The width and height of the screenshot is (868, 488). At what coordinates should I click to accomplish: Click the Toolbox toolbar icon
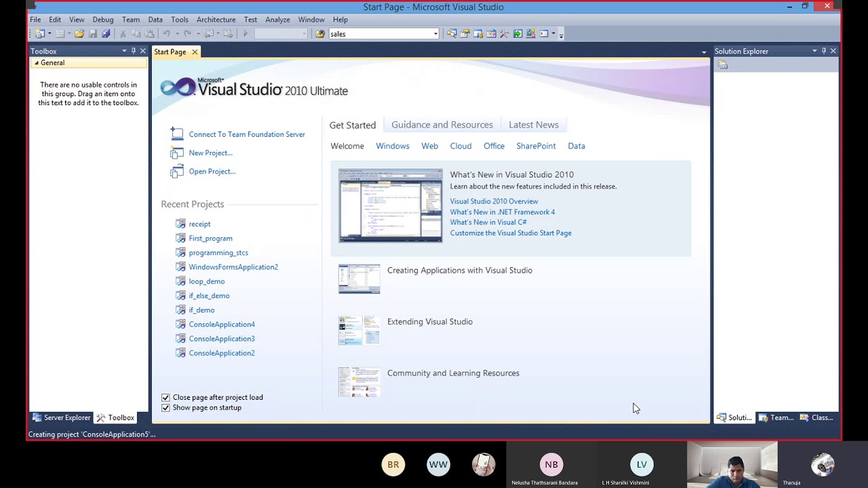[505, 34]
